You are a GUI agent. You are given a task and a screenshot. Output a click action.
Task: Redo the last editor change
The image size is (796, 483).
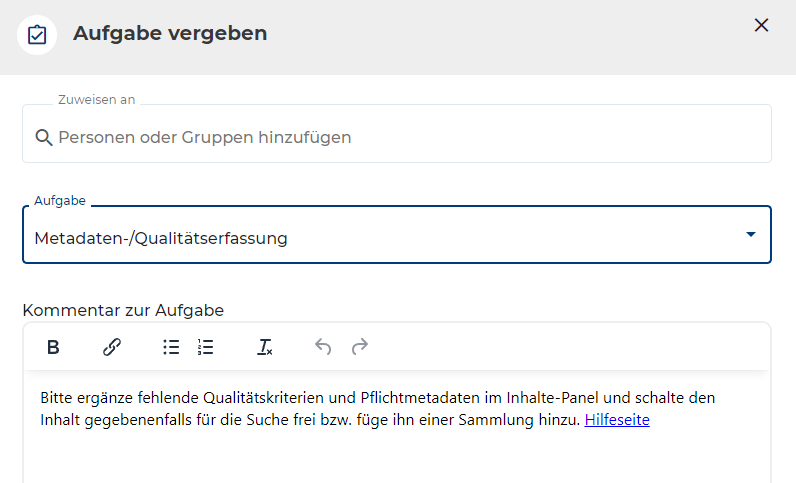tap(360, 347)
